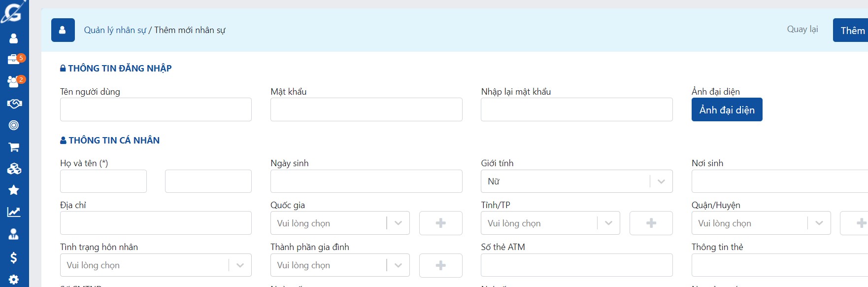
Task: Add a new Quốc gia with plus button
Action: point(441,223)
